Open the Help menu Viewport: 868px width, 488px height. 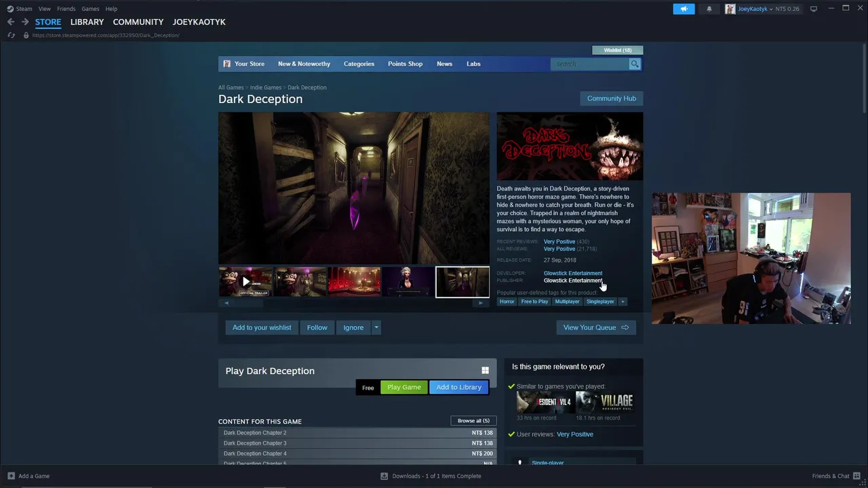[x=111, y=9]
